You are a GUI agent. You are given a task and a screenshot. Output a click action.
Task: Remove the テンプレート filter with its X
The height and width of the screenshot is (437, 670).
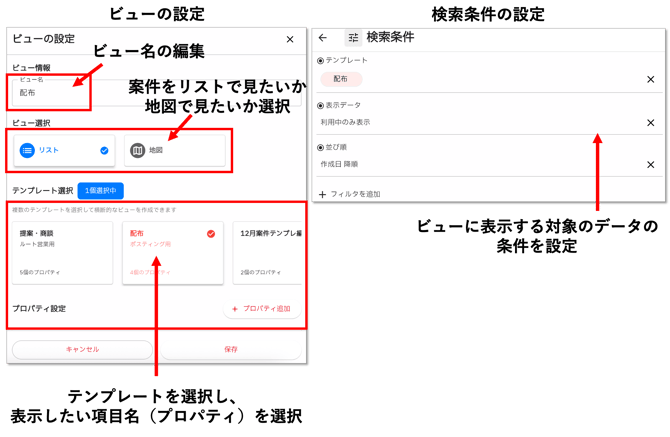[650, 78]
